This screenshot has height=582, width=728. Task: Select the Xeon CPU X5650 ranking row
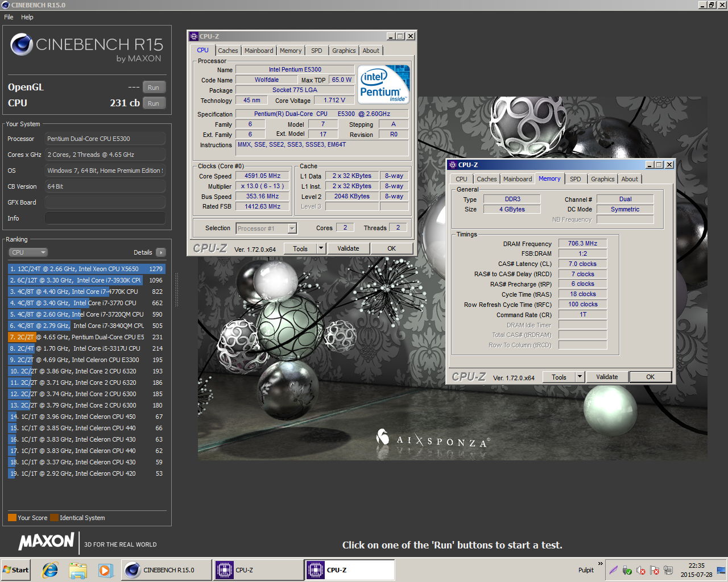click(x=86, y=269)
